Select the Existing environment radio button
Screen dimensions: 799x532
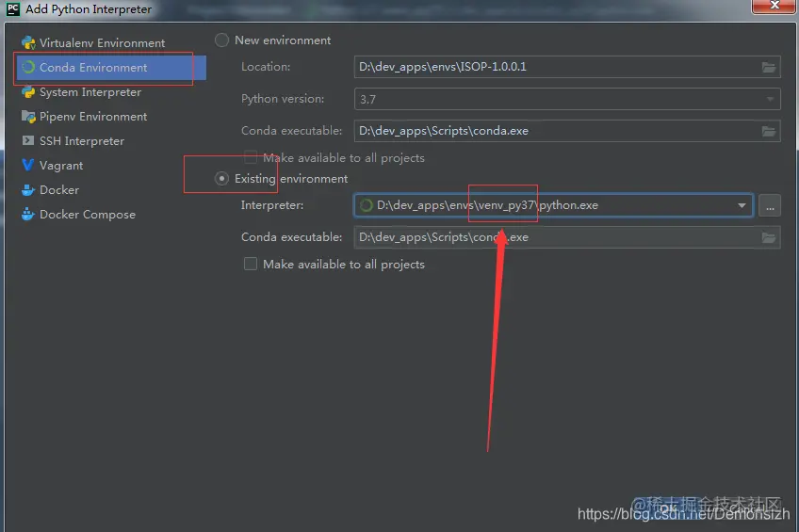[x=221, y=179]
